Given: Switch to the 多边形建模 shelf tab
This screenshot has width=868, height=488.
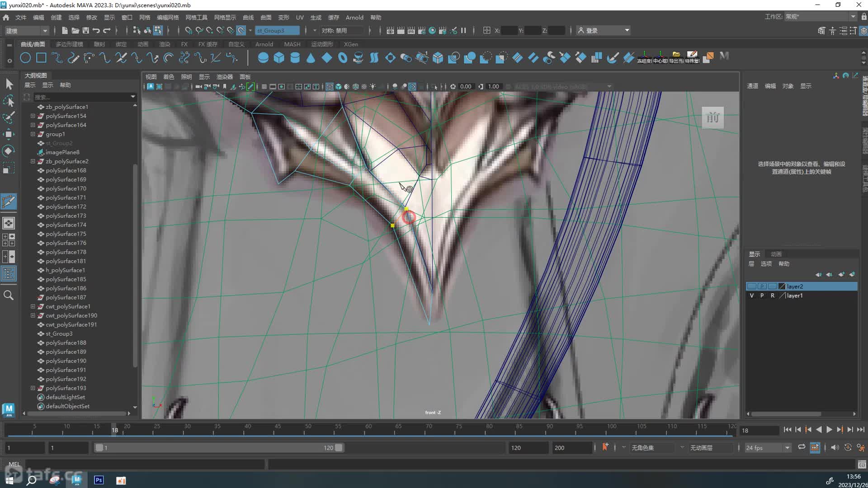Looking at the screenshot, I should coord(69,44).
